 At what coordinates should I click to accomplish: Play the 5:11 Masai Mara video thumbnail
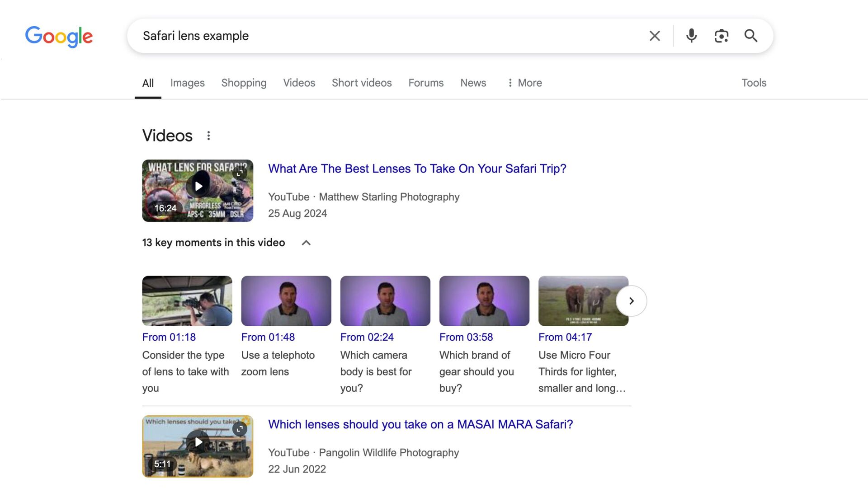pos(198,446)
